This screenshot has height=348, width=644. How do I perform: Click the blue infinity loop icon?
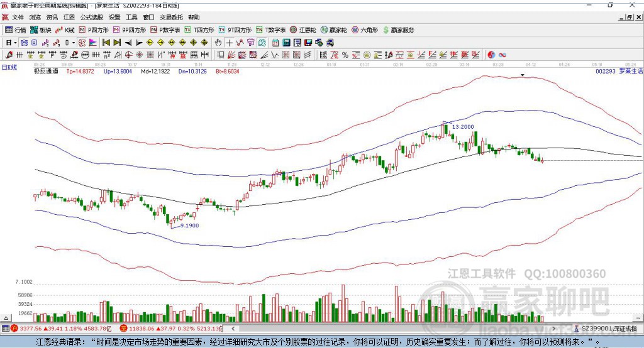pos(502,55)
